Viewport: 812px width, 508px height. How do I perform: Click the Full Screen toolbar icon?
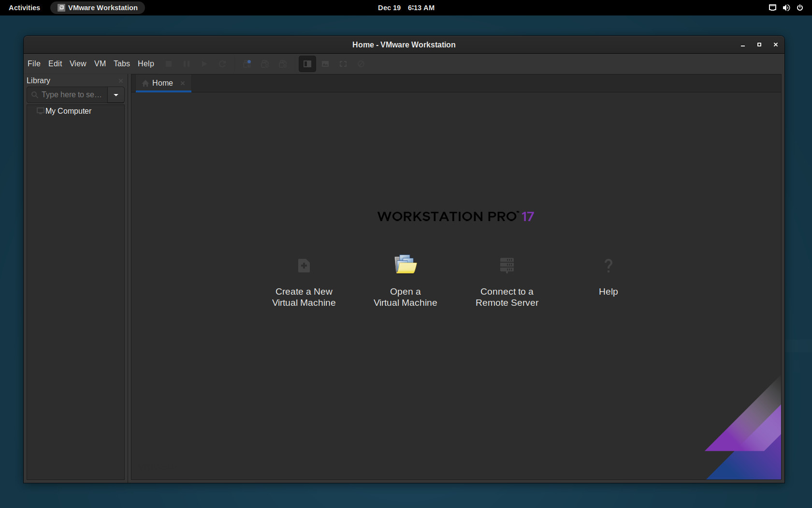coord(343,64)
